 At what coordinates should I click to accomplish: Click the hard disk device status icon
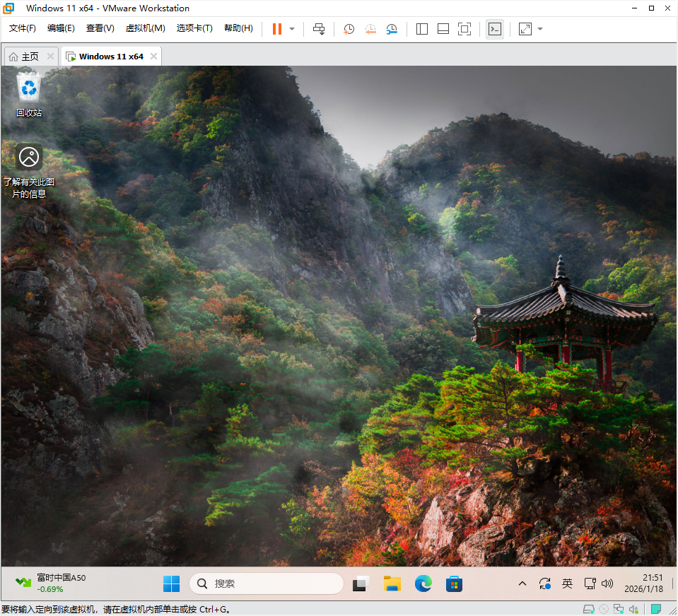(588, 609)
